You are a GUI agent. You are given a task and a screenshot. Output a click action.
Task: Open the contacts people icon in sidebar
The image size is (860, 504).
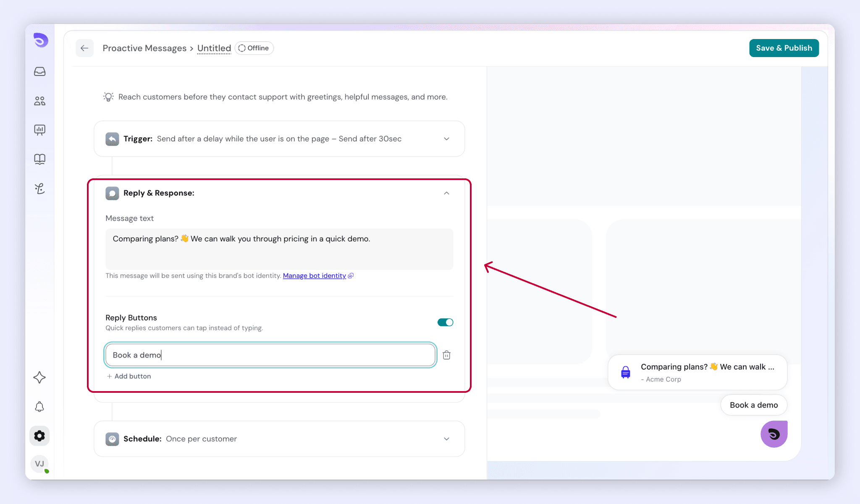pyautogui.click(x=40, y=101)
